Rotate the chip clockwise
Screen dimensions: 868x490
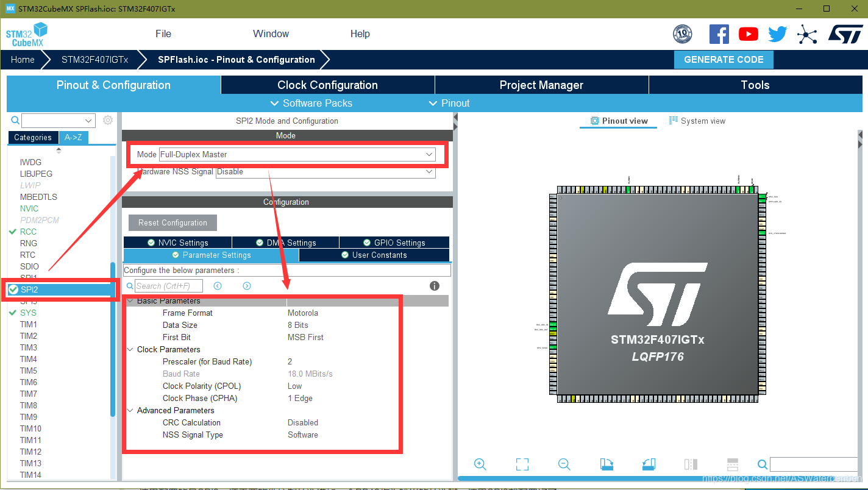(607, 464)
